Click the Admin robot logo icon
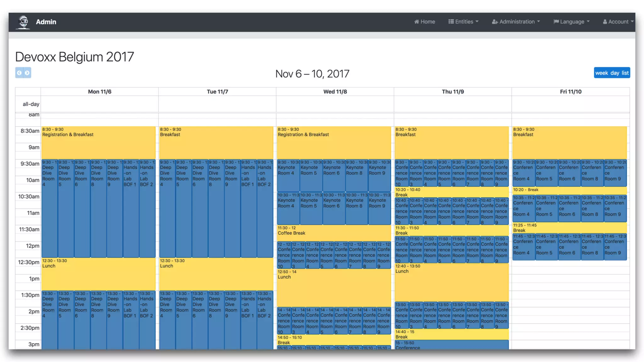 23,22
